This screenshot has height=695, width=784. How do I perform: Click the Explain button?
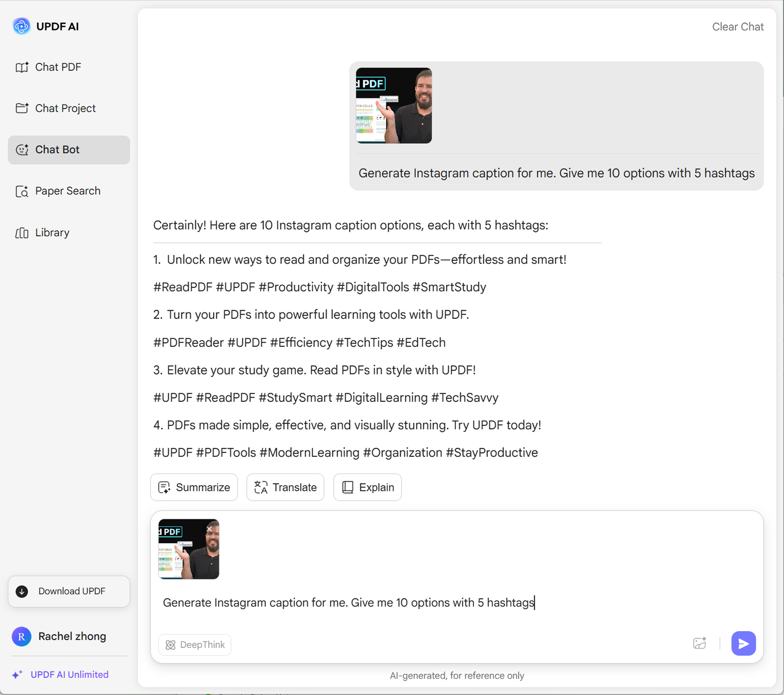click(368, 487)
